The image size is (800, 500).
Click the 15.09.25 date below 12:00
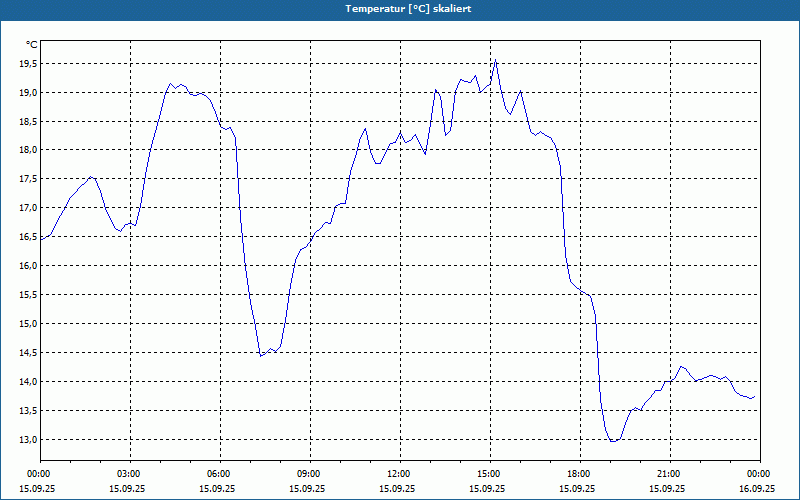pos(397,488)
